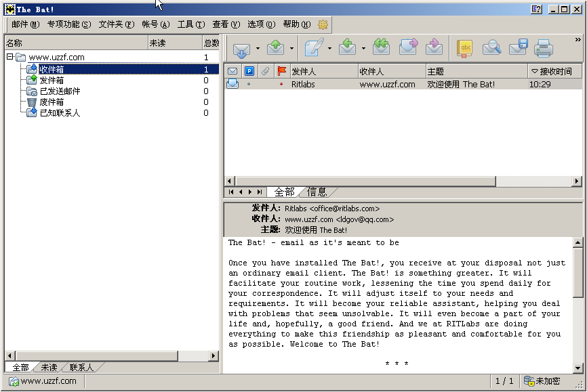Click the envelope status column header

tap(232, 71)
